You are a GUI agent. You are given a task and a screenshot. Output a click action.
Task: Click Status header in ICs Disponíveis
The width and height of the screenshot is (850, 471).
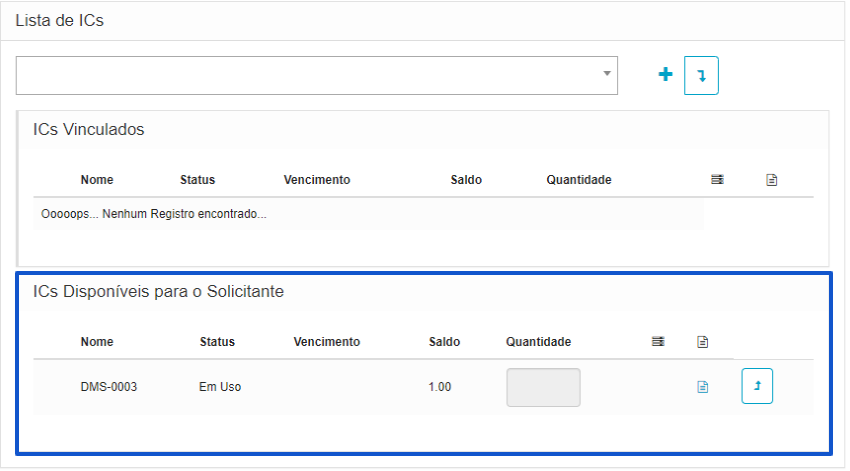click(x=217, y=342)
